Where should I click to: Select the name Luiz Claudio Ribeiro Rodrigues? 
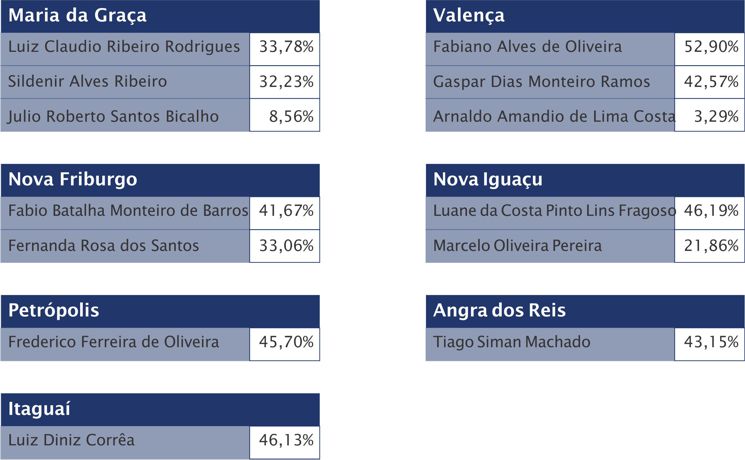pos(124,47)
